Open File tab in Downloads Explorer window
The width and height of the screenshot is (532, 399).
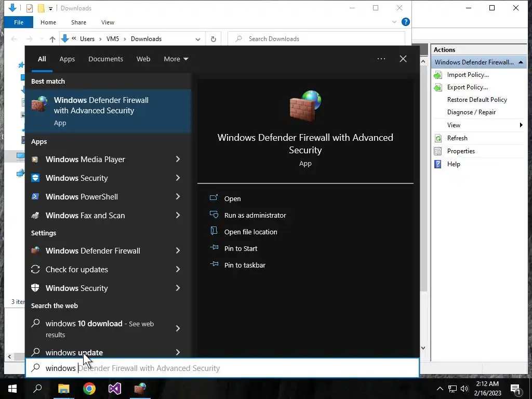[19, 22]
